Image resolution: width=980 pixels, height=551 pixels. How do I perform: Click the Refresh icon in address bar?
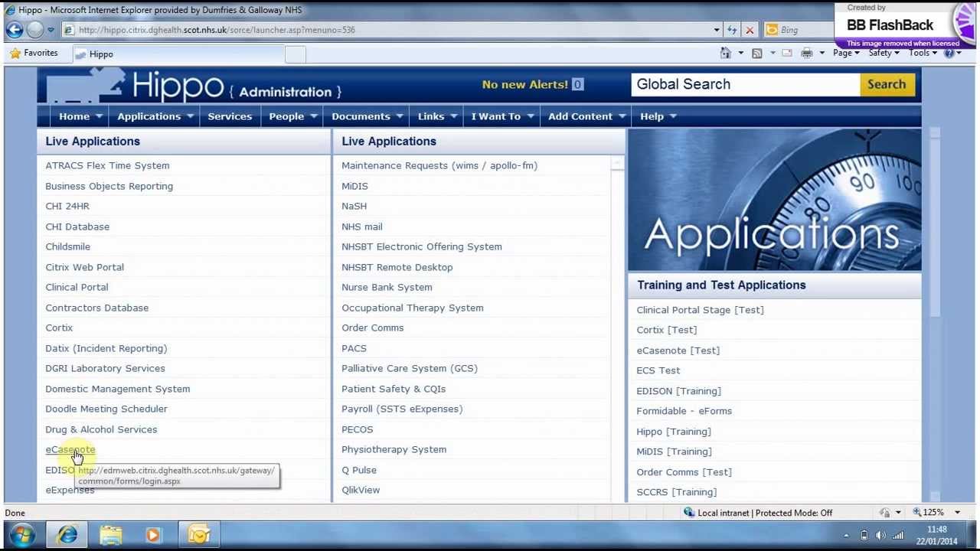(x=732, y=30)
